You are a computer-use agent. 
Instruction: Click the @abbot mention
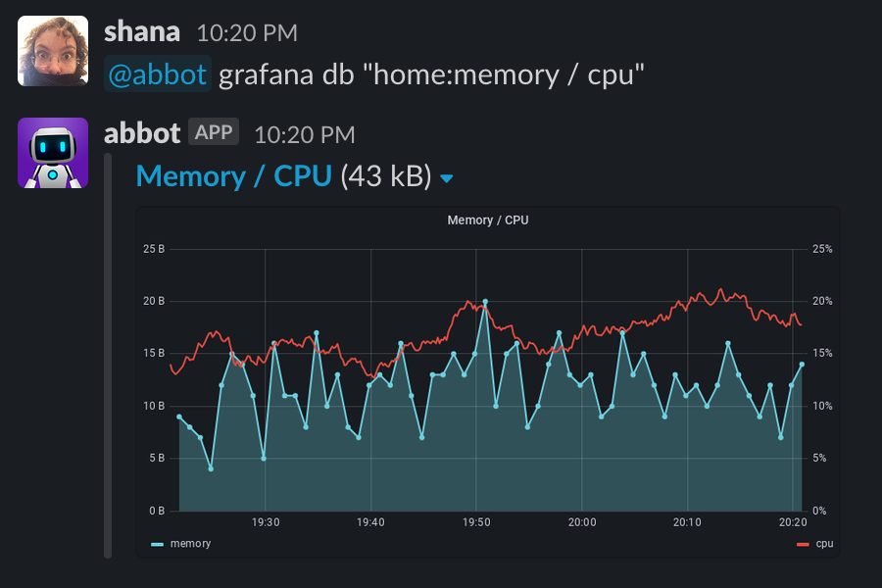(x=158, y=75)
